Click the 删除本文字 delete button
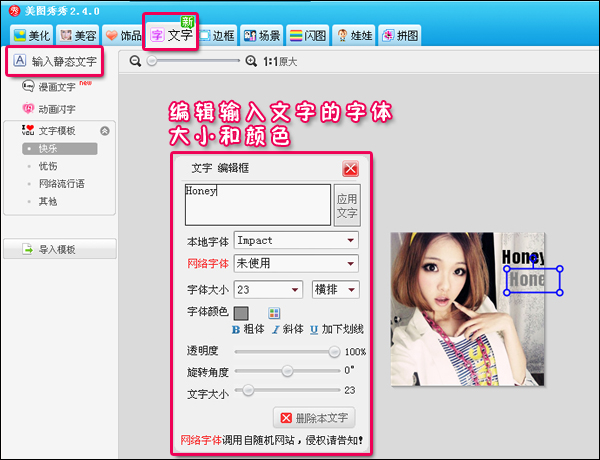The height and width of the screenshot is (460, 600). pyautogui.click(x=313, y=418)
